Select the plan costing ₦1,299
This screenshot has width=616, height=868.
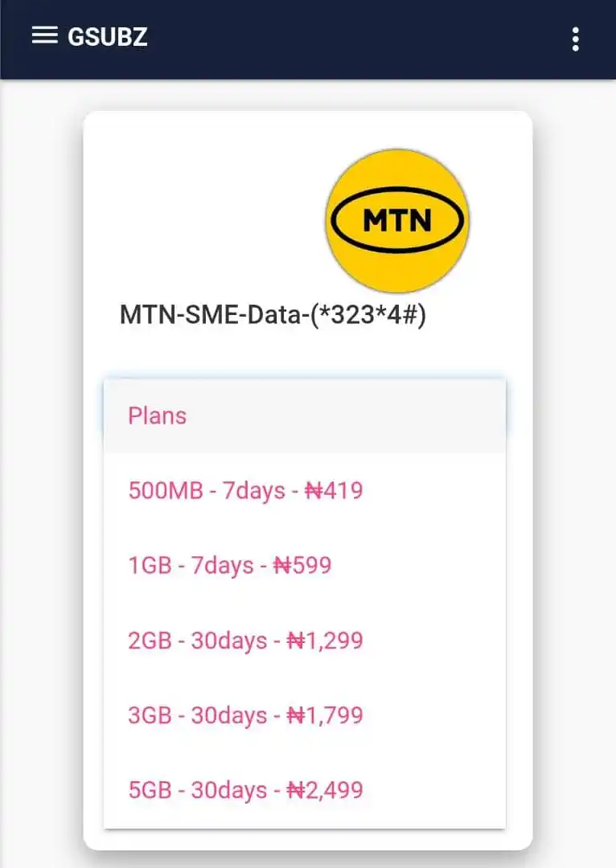click(x=305, y=641)
